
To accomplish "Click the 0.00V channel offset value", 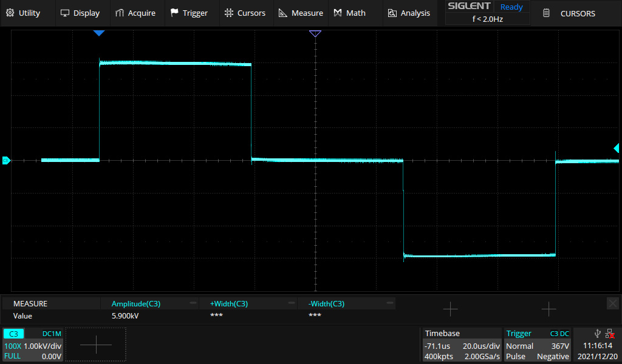I will tap(52, 357).
